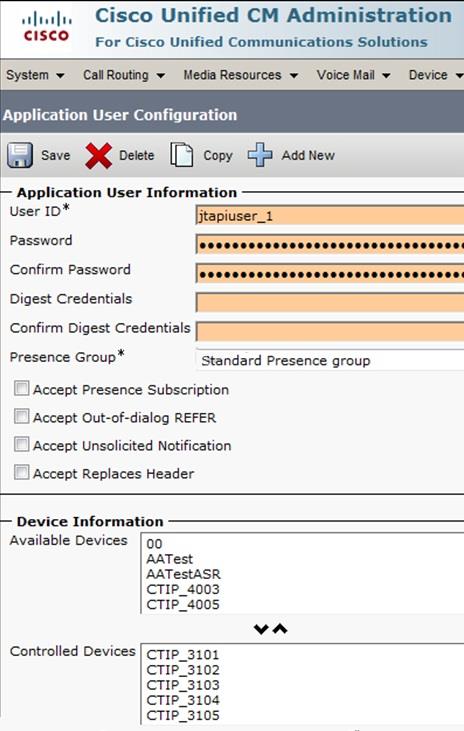464x731 pixels.
Task: Click the Digest Credentials field
Action: [x=330, y=302]
